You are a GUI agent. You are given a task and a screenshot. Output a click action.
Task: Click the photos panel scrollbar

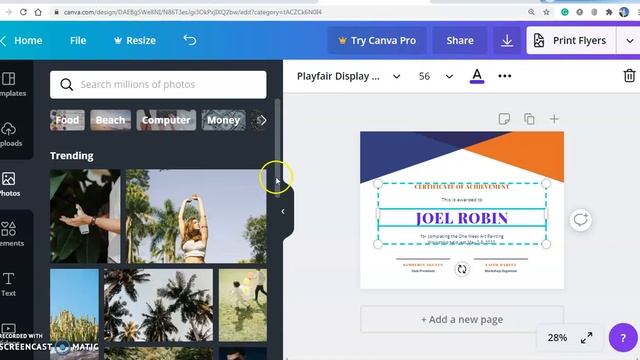click(x=278, y=147)
